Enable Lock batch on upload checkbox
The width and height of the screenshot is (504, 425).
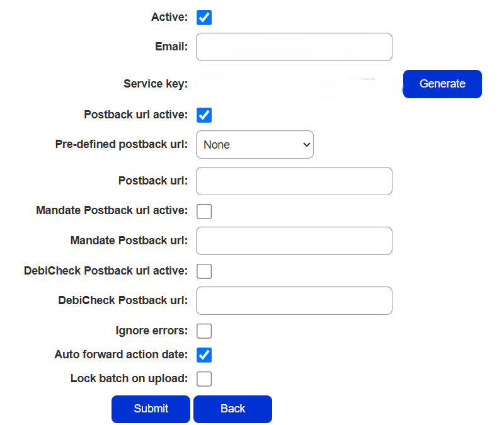204,379
